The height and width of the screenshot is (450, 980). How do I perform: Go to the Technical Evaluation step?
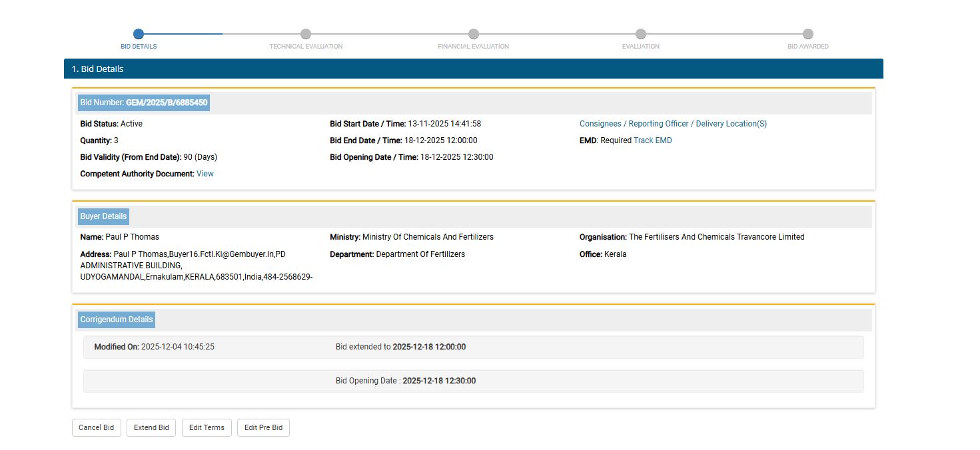click(306, 34)
